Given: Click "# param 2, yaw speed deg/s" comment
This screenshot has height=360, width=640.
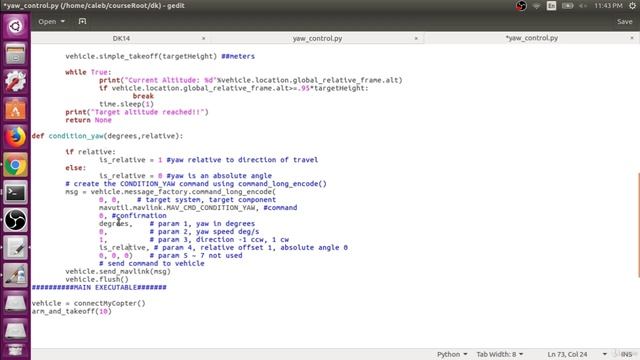Looking at the screenshot, I should 204,232.
